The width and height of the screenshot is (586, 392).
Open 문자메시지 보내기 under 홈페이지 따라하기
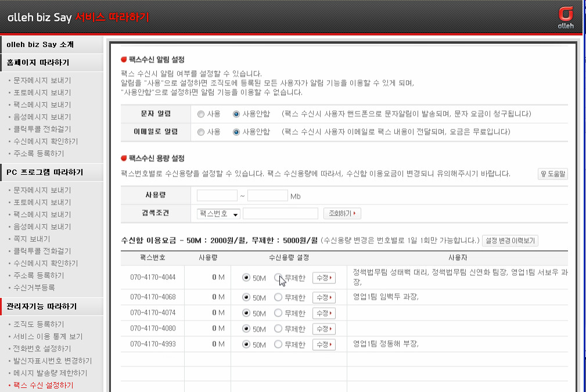42,80
